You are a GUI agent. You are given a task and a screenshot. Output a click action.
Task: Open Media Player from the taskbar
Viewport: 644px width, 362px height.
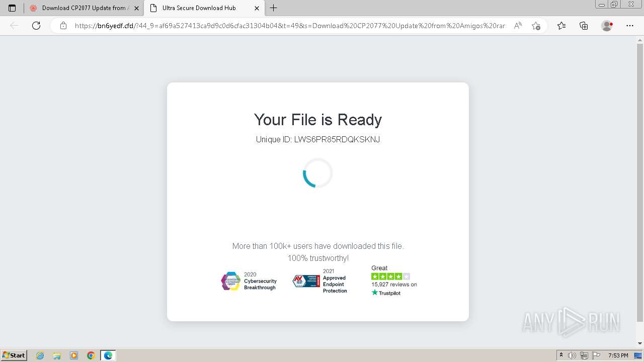tap(74, 355)
